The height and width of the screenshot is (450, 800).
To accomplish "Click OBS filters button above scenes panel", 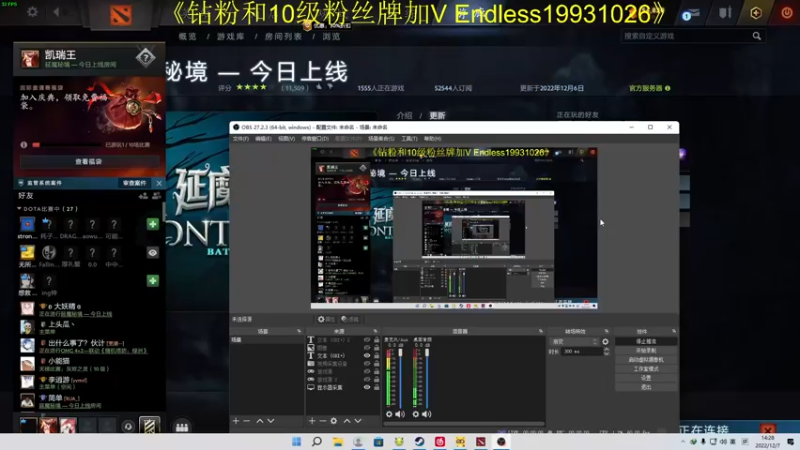I will 350,319.
